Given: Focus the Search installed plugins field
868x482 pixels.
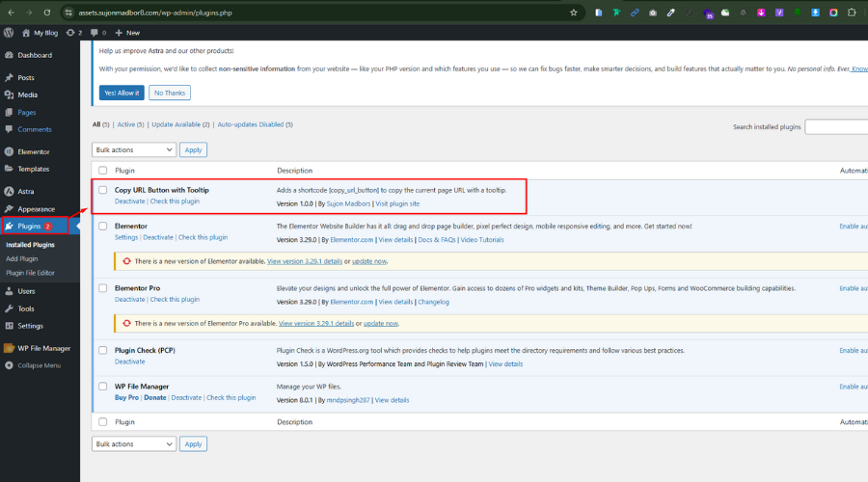Looking at the screenshot, I should coord(836,126).
